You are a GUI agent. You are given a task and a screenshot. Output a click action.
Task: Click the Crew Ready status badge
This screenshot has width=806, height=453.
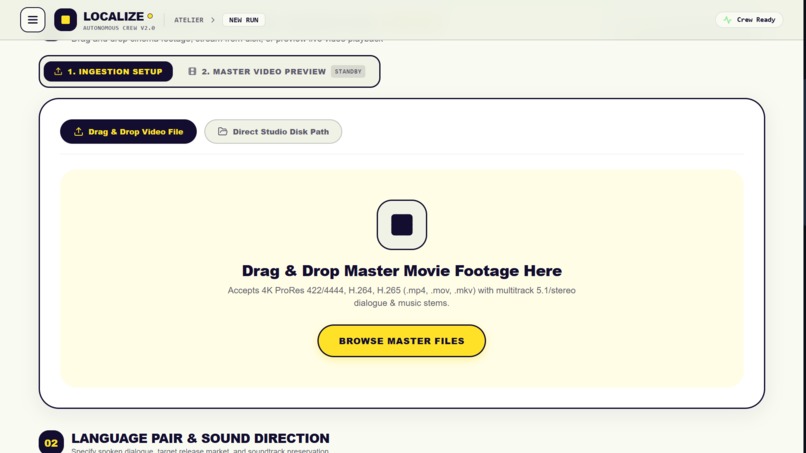[x=749, y=20]
